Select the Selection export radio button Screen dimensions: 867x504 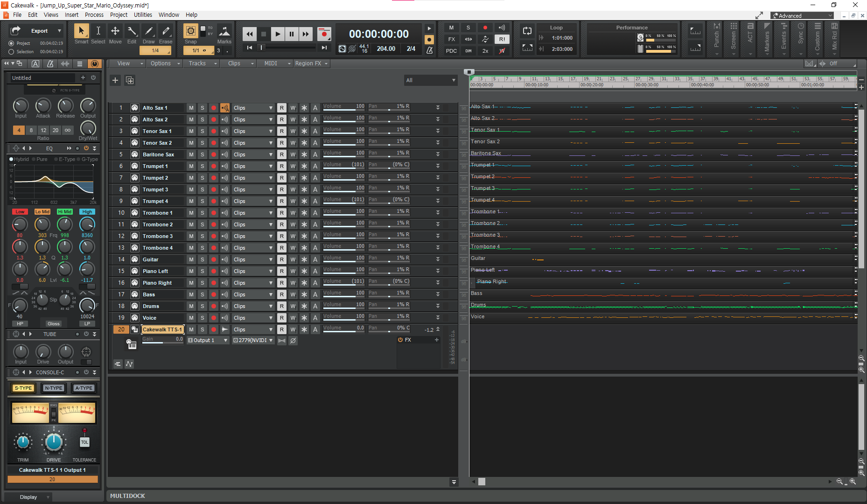coord(11,52)
